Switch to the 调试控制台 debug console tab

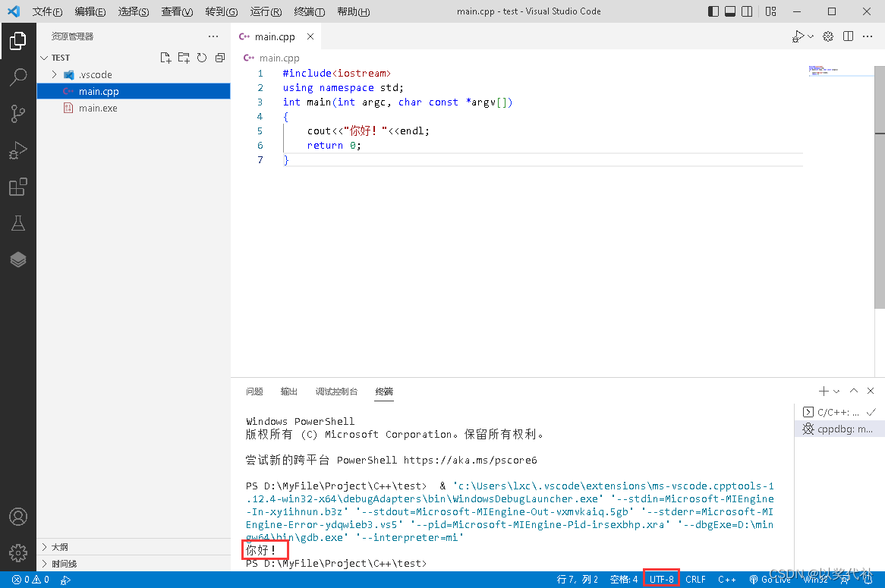click(x=336, y=391)
